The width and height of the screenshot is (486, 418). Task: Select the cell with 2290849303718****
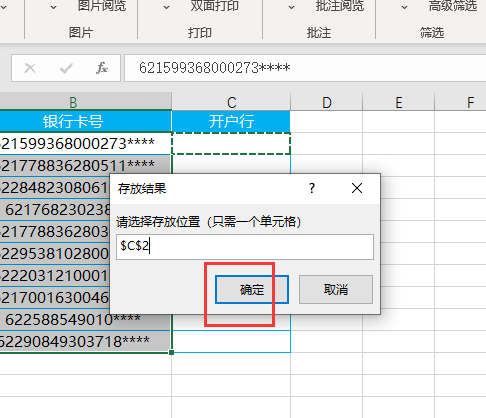pyautogui.click(x=86, y=342)
